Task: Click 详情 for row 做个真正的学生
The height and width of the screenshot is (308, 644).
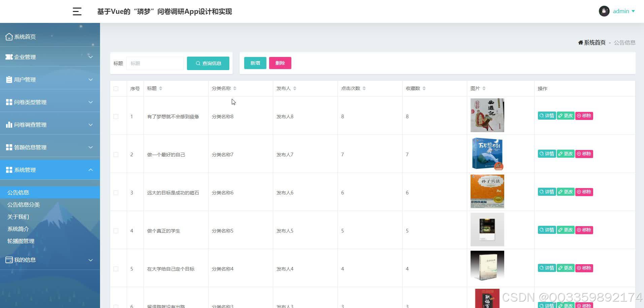Action: [x=547, y=230]
